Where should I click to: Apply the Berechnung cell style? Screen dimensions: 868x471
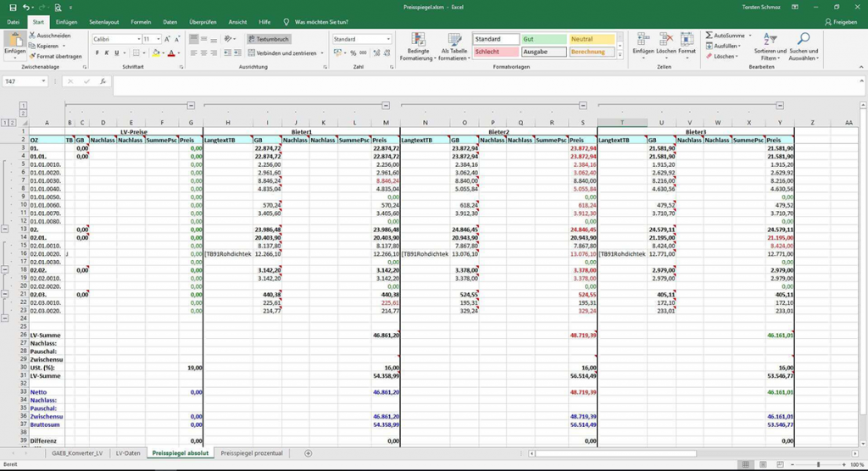(x=592, y=52)
